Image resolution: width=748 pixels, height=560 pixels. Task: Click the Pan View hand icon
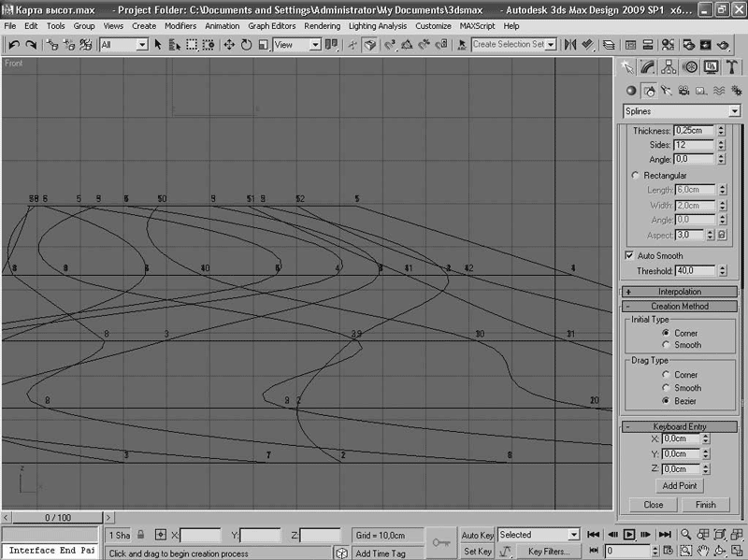(703, 551)
